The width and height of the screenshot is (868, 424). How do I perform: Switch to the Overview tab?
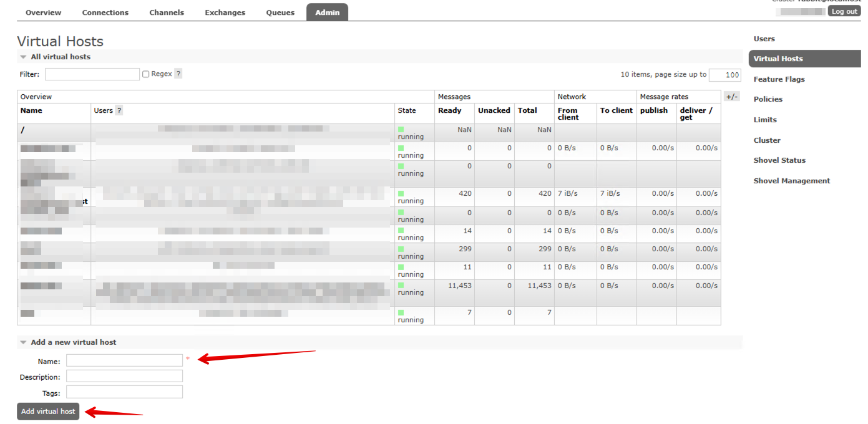tap(43, 12)
